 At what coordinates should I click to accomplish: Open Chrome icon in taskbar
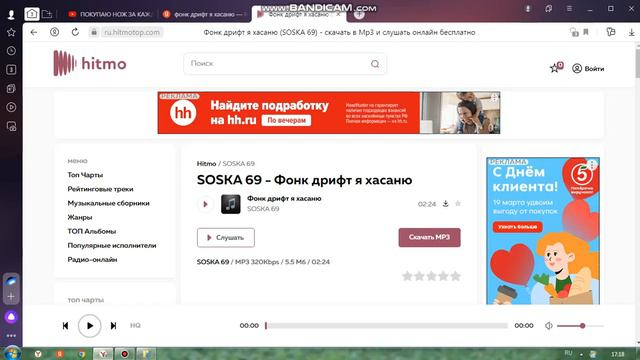point(81,354)
